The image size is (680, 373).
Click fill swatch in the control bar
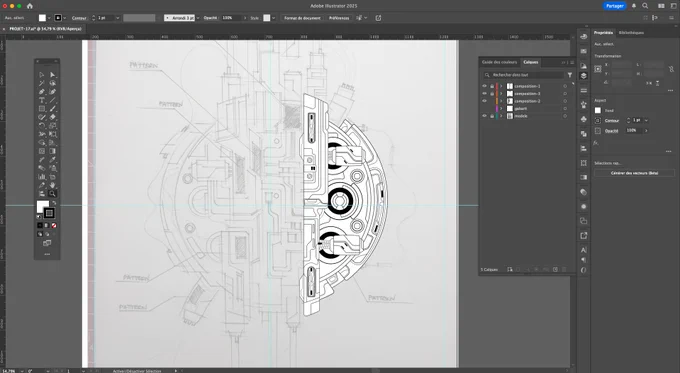[42, 18]
